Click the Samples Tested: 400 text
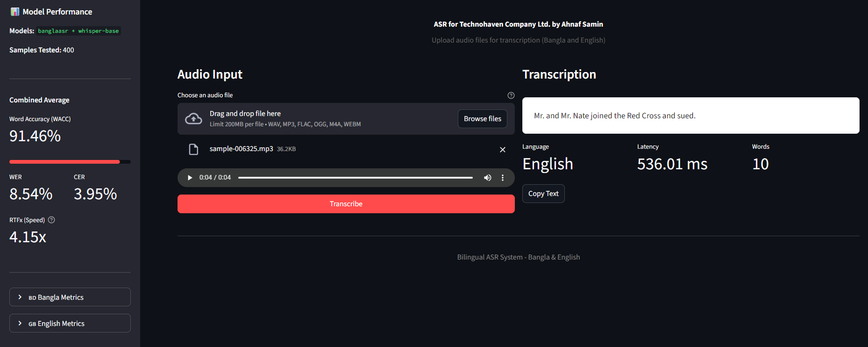 42,50
